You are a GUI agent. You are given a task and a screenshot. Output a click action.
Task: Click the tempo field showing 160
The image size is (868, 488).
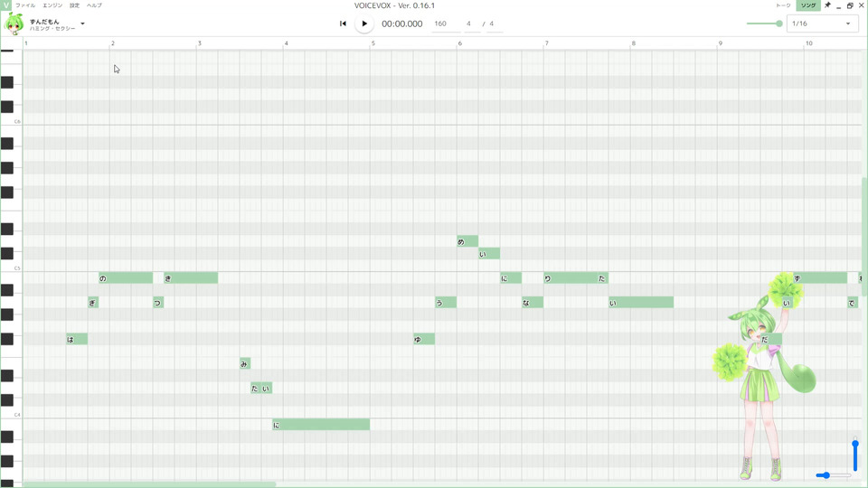(x=445, y=23)
